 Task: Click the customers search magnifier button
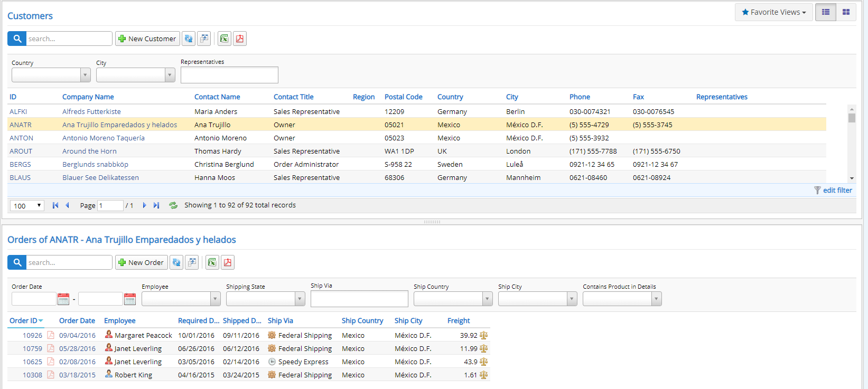click(17, 39)
